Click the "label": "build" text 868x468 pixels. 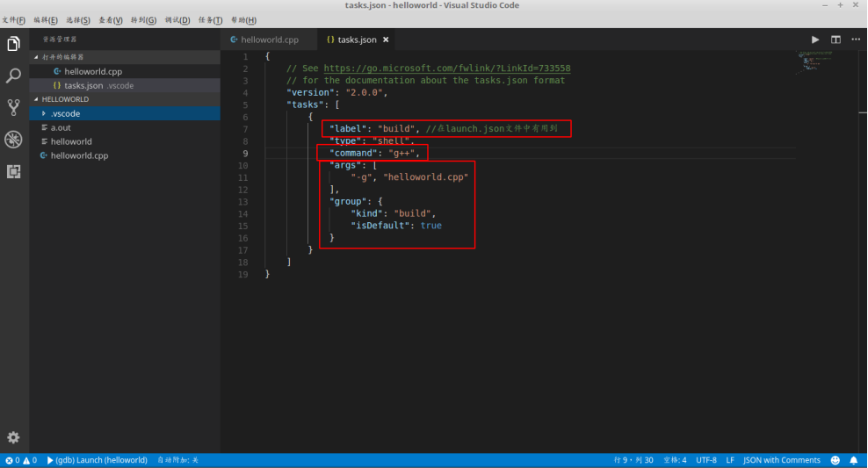coord(373,129)
